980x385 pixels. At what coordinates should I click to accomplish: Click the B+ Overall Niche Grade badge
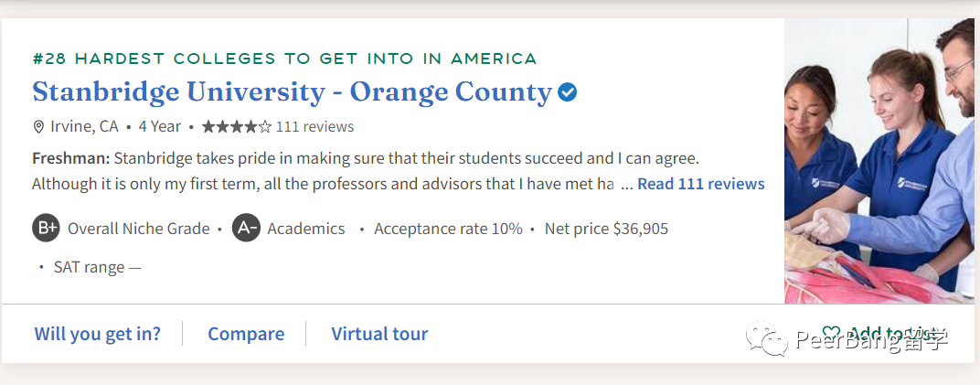[46, 229]
